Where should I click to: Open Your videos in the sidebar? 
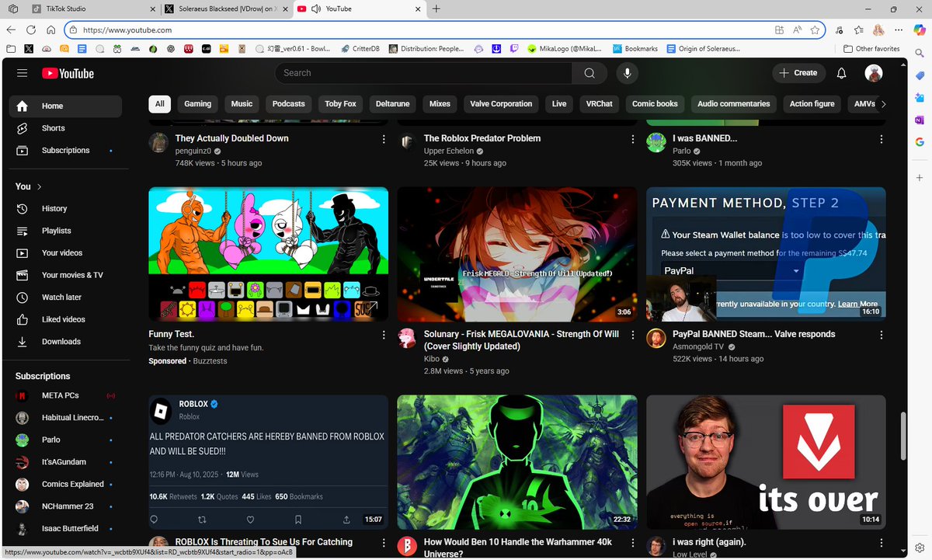[x=65, y=253]
